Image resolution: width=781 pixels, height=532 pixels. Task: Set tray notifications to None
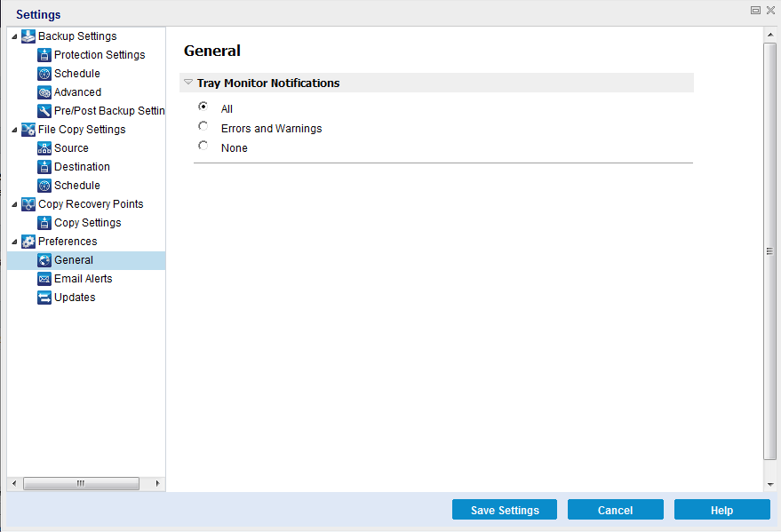coord(203,145)
